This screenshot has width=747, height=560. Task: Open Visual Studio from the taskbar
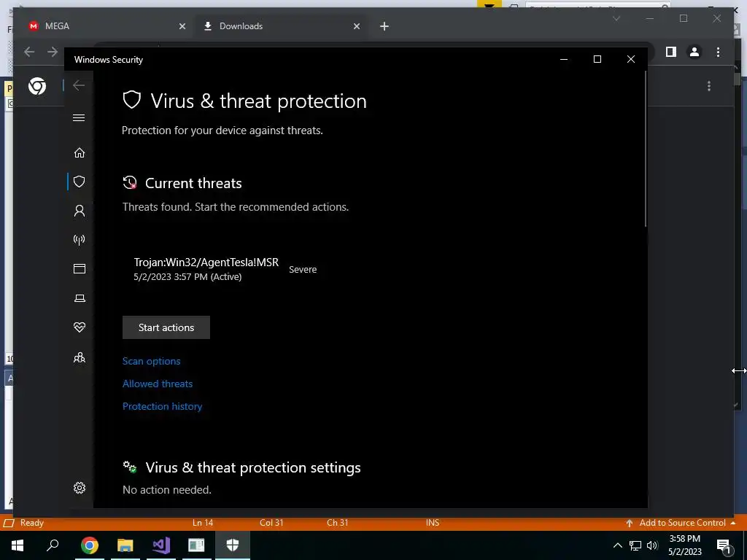pyautogui.click(x=161, y=545)
